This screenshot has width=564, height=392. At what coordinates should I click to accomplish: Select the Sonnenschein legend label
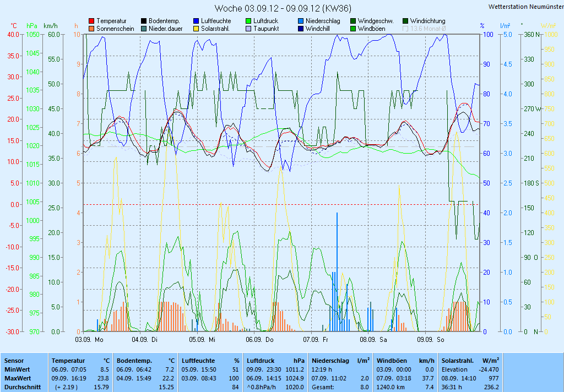[115, 29]
